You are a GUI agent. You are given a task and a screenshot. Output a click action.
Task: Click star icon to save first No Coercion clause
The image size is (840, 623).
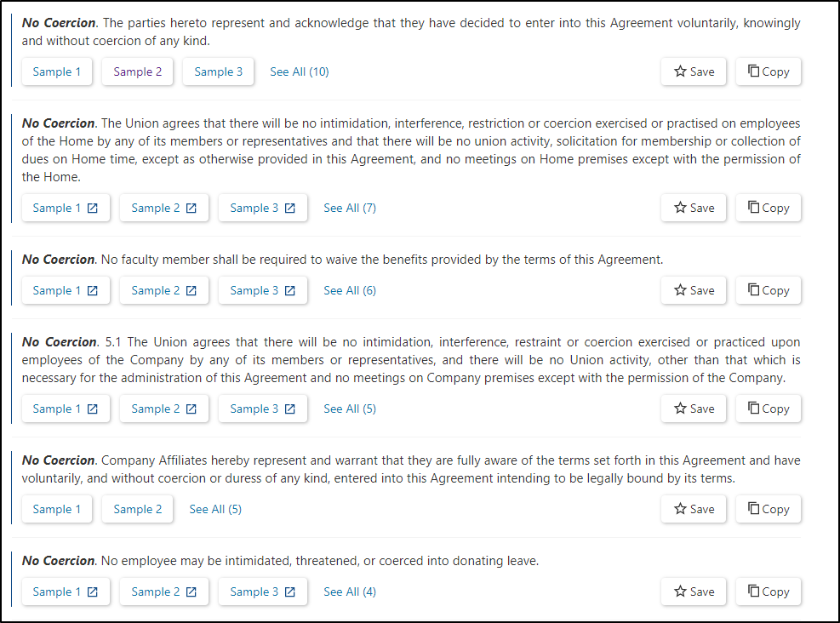680,71
